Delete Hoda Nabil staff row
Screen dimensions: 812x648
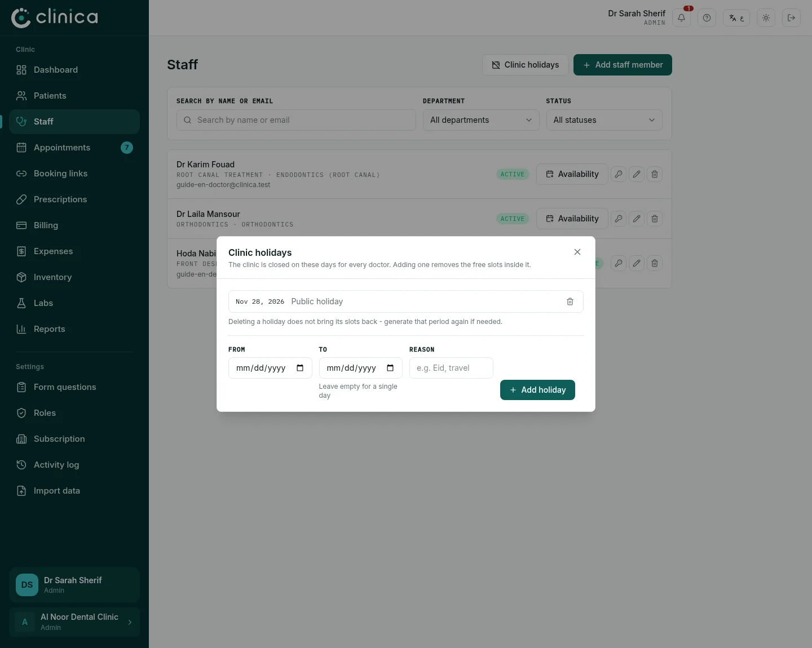coord(655,263)
